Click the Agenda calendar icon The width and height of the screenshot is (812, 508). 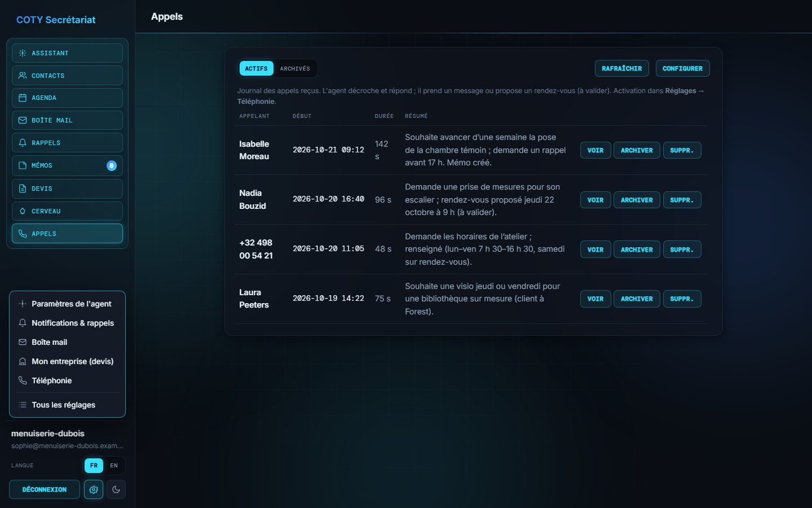pos(23,98)
